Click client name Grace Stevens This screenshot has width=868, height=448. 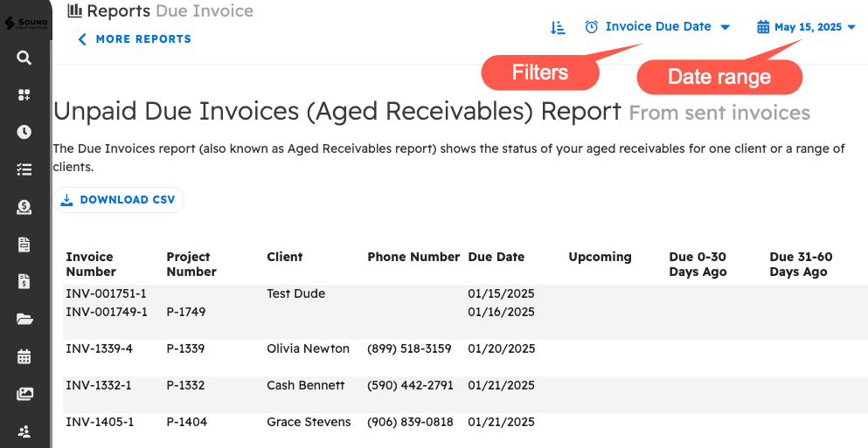point(309,422)
